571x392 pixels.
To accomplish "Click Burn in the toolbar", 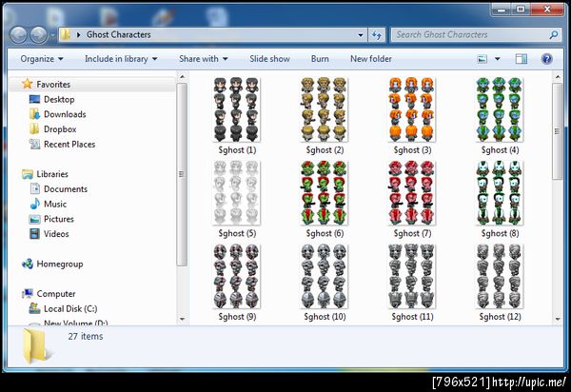I will pos(320,59).
